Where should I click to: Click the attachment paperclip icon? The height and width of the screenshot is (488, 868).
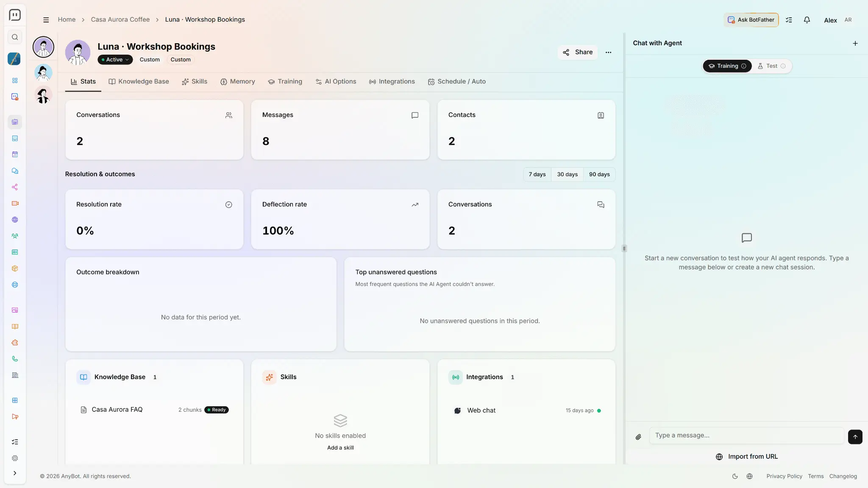638,437
